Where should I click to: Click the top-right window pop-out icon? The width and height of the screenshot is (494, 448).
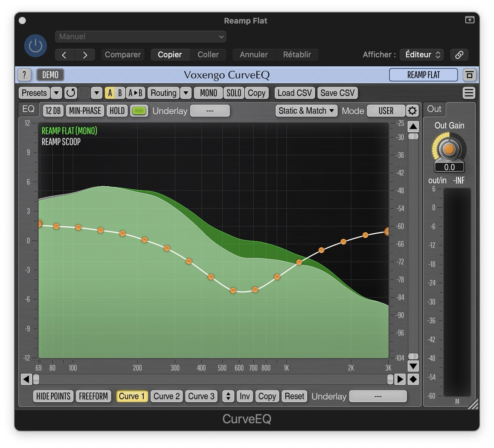pyautogui.click(x=470, y=20)
